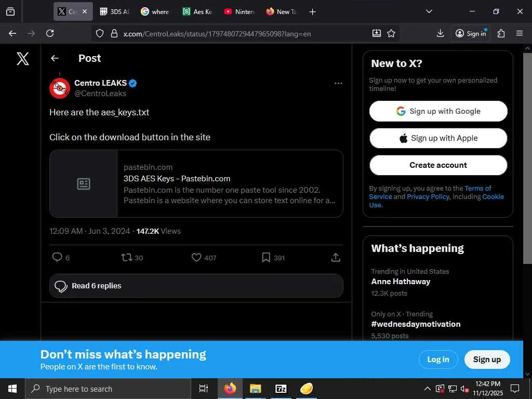This screenshot has height=399, width=532.
Task: Click the post timestamp 12:09 AM · Jun 3, 2024
Action: click(x=89, y=231)
